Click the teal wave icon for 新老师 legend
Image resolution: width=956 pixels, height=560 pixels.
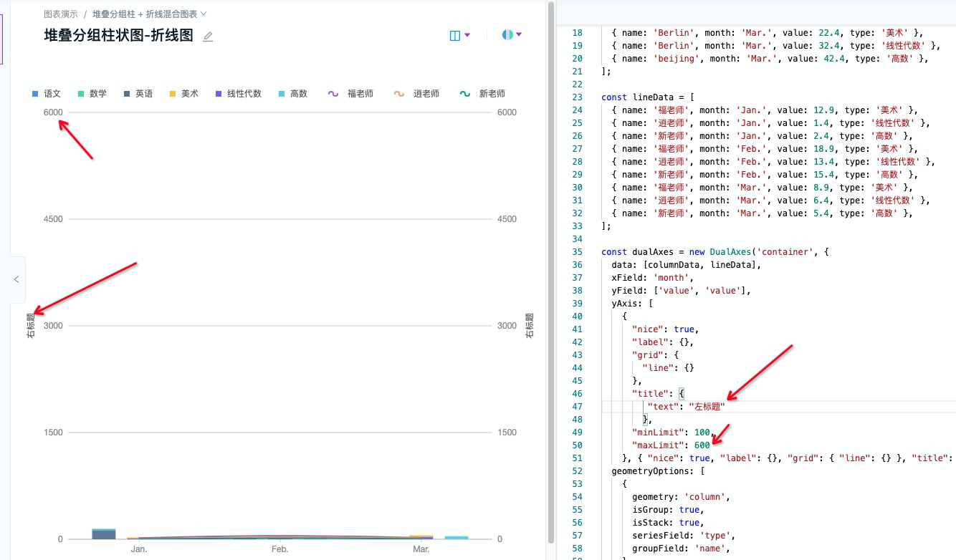point(464,93)
